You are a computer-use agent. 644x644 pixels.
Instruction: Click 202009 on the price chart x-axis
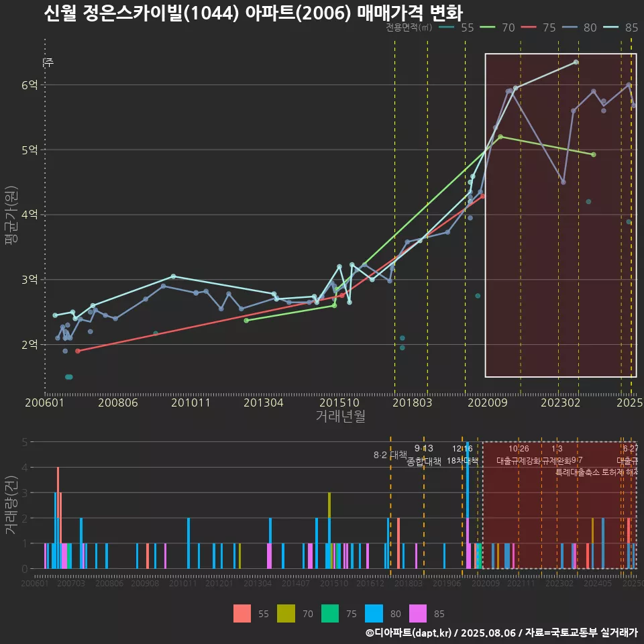[488, 402]
